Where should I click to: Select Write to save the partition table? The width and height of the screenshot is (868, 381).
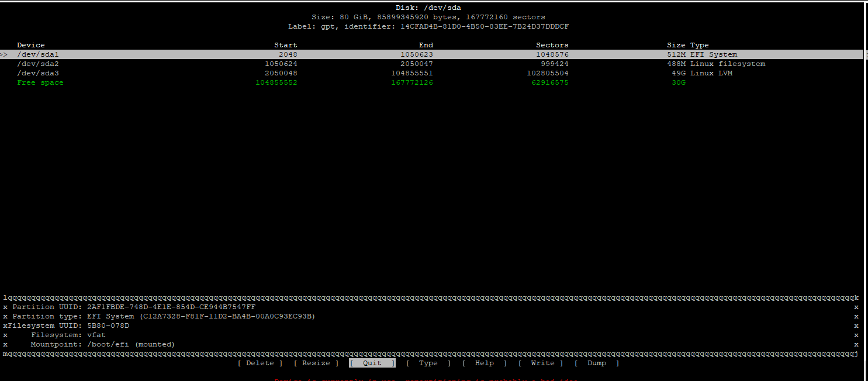(x=542, y=363)
